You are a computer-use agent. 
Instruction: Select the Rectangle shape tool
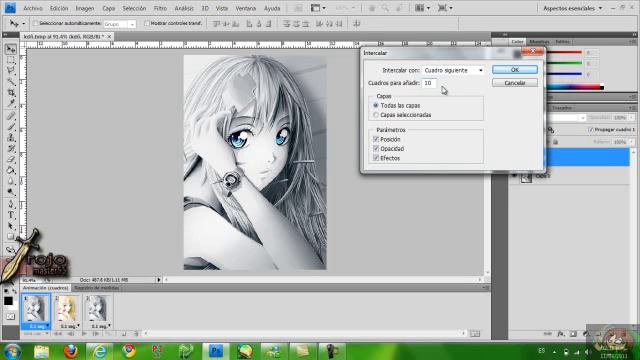pyautogui.click(x=11, y=236)
